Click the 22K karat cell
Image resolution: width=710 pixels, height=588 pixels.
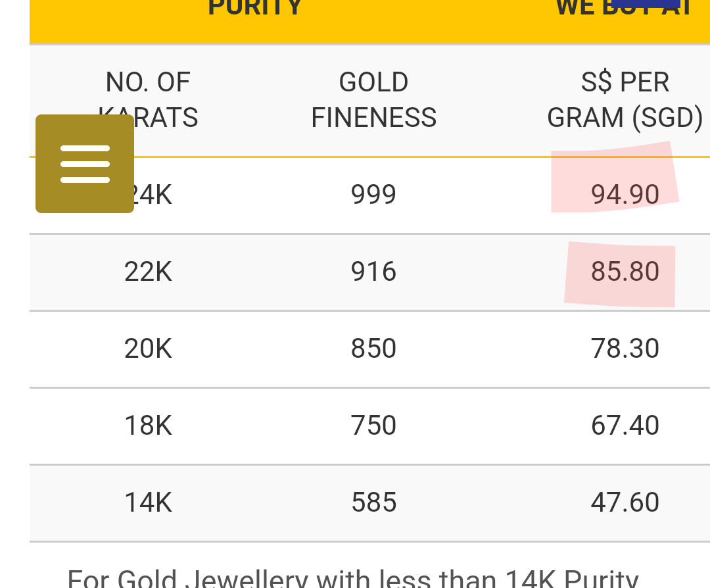coord(148,272)
